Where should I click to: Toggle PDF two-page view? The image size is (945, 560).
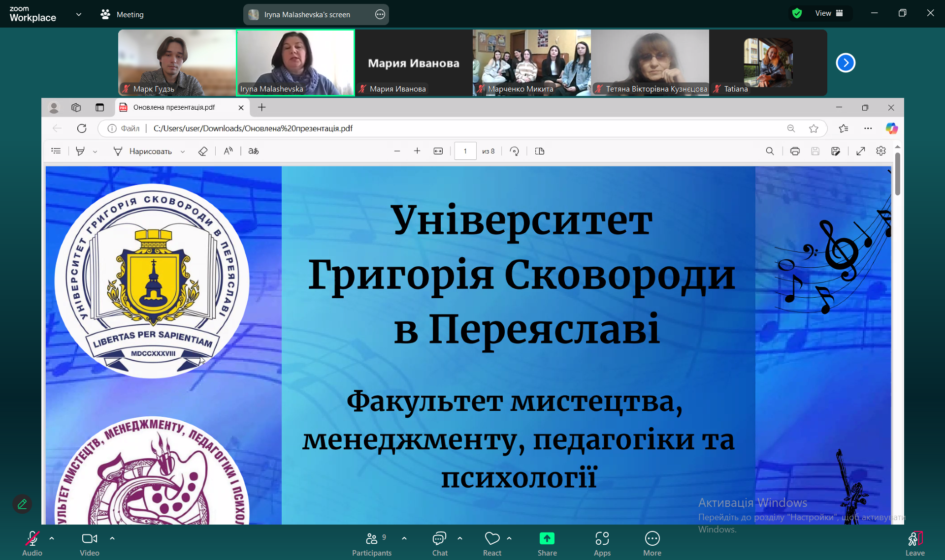540,151
